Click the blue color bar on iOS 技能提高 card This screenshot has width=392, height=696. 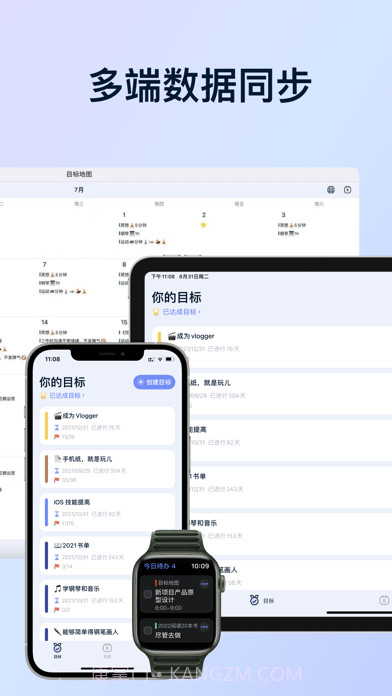tap(46, 512)
